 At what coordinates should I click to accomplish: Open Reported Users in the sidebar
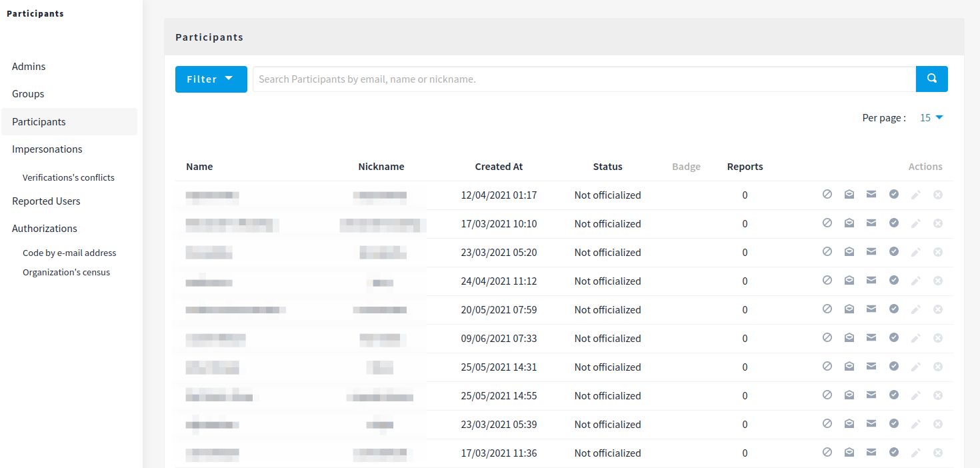pyautogui.click(x=46, y=201)
